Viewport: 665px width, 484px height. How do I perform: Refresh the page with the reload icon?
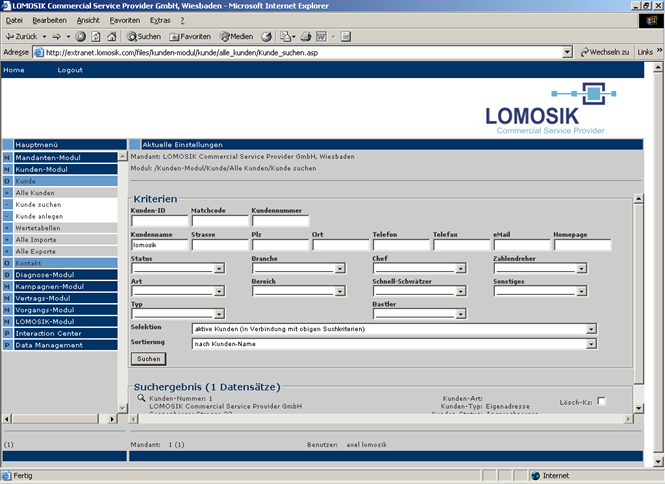coord(96,36)
